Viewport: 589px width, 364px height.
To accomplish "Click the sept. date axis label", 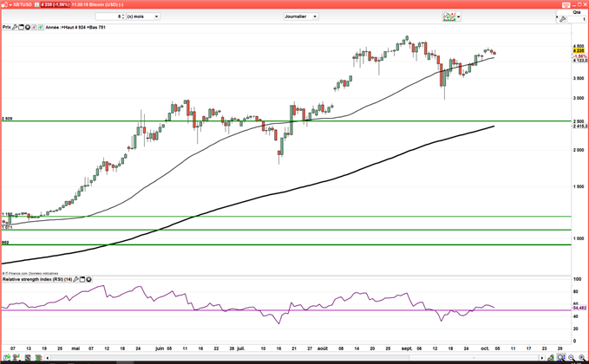I will click(407, 348).
